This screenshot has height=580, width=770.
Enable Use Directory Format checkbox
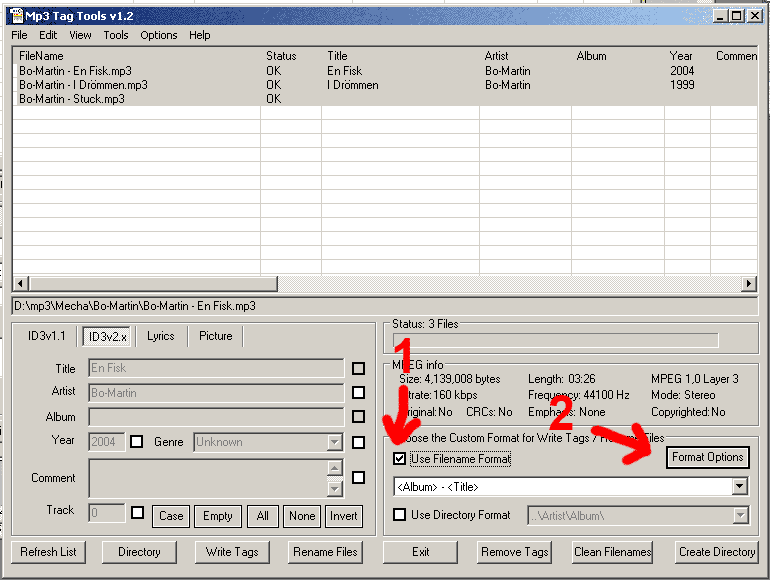pos(399,515)
